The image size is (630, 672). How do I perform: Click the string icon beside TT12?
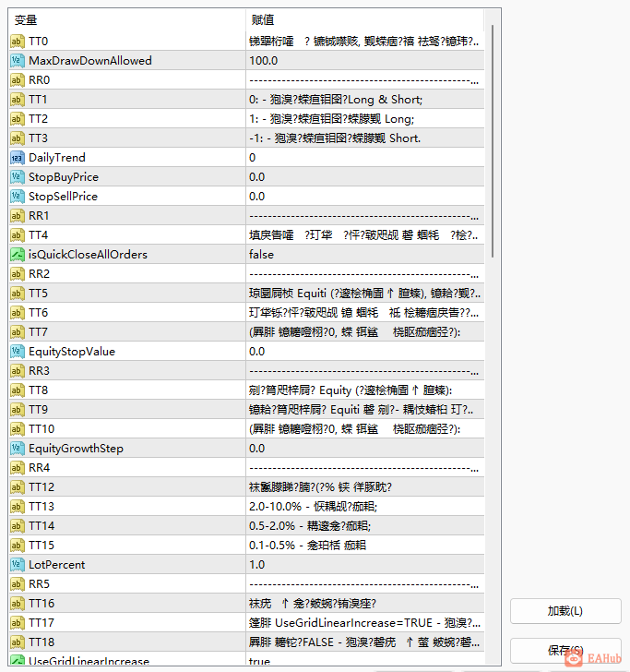click(18, 487)
